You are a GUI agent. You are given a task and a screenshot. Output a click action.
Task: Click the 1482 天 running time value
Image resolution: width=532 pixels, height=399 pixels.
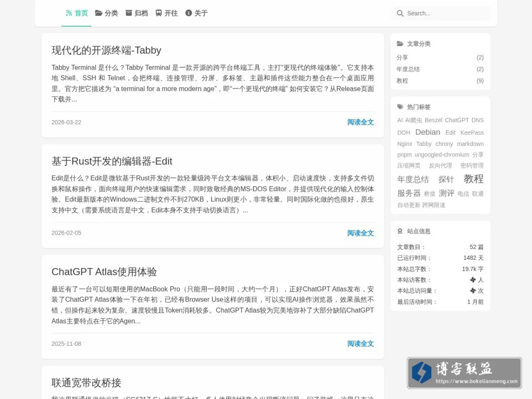pyautogui.click(x=473, y=258)
